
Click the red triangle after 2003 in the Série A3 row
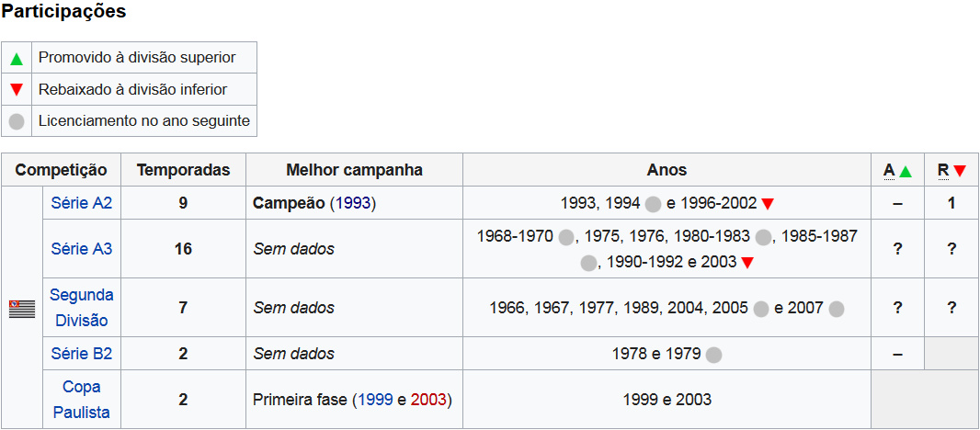click(746, 263)
